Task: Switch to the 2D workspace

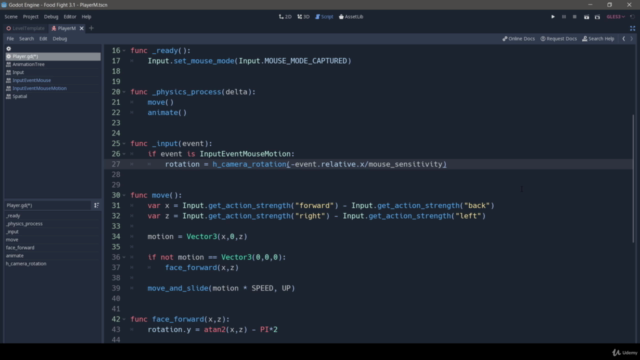Action: tap(285, 17)
